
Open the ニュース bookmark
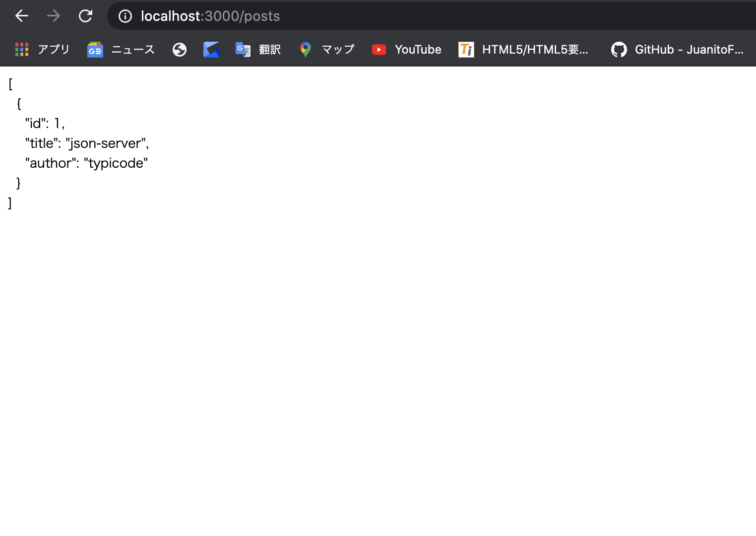pyautogui.click(x=133, y=49)
